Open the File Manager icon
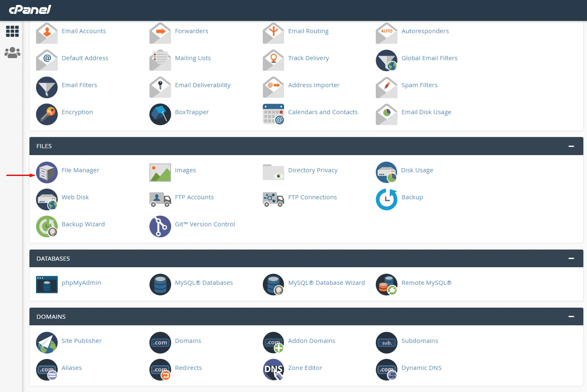This screenshot has width=587, height=392. click(x=47, y=172)
